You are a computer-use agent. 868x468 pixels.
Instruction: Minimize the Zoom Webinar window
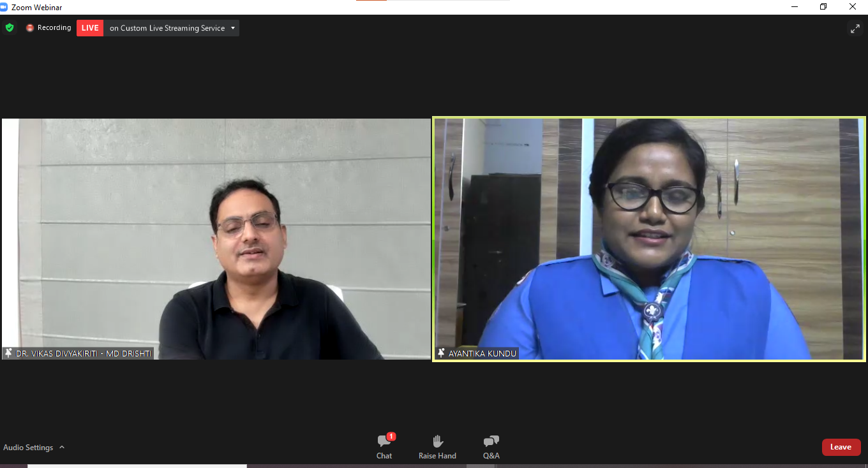[795, 7]
